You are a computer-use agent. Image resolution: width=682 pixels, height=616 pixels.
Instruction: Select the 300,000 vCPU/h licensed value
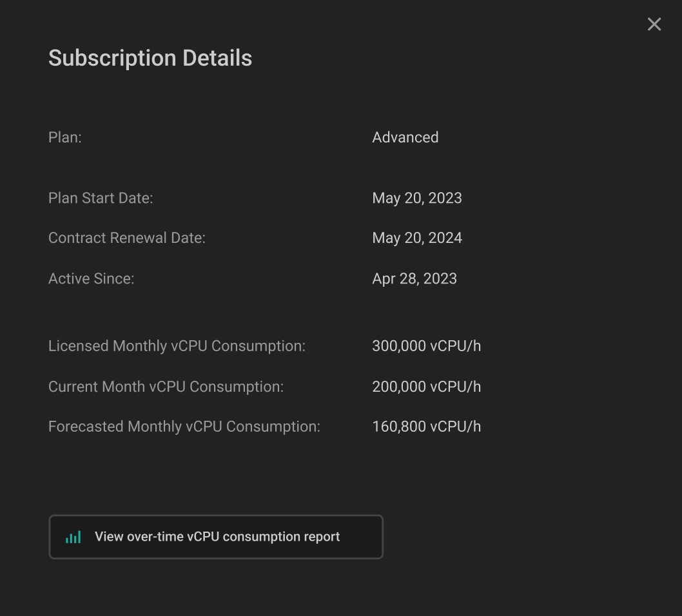click(x=426, y=346)
